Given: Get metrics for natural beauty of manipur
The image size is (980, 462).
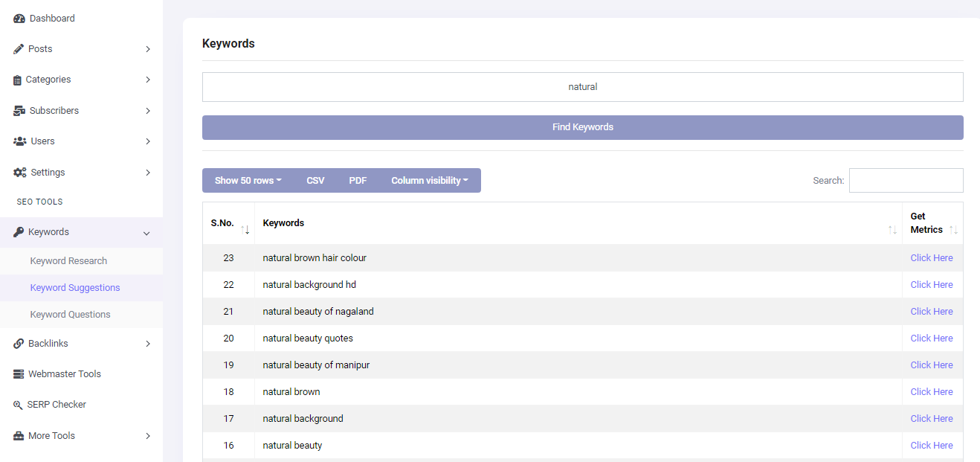Looking at the screenshot, I should click(x=932, y=365).
